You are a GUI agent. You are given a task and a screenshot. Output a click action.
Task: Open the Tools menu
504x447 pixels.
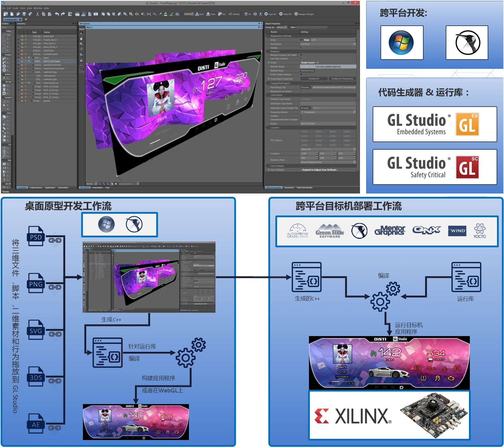(x=23, y=8)
